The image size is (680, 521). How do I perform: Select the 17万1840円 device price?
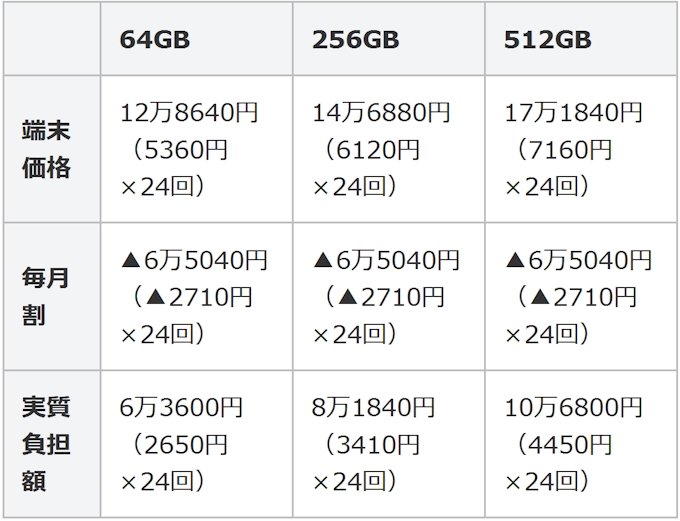coord(573,113)
